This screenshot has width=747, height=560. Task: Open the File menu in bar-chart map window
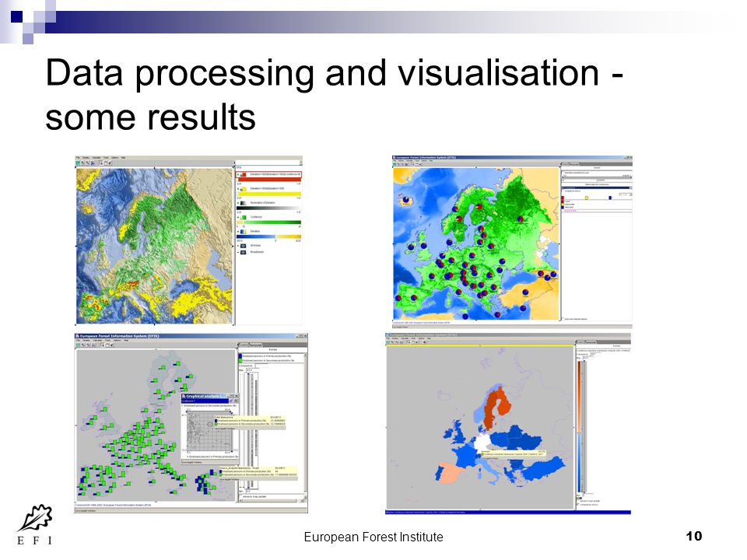[x=78, y=341]
